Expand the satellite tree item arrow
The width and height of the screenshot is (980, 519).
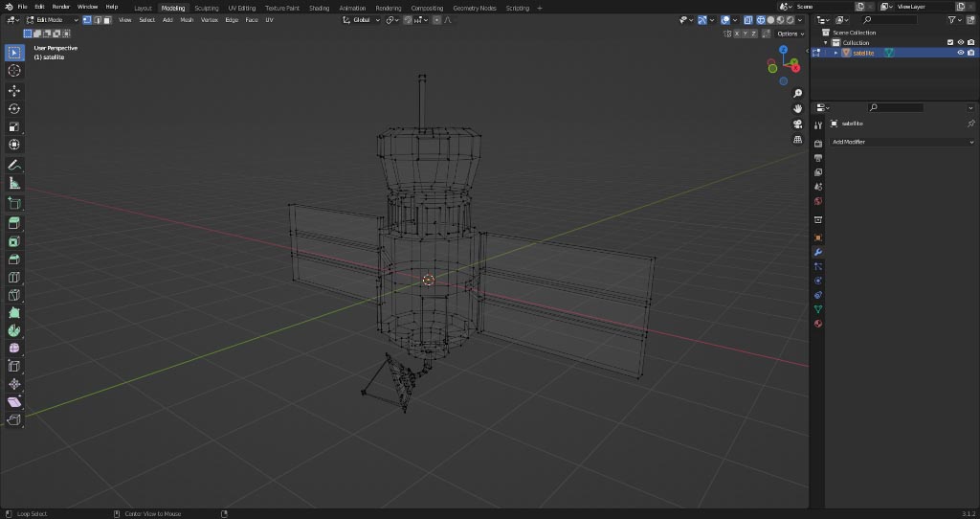pyautogui.click(x=835, y=53)
